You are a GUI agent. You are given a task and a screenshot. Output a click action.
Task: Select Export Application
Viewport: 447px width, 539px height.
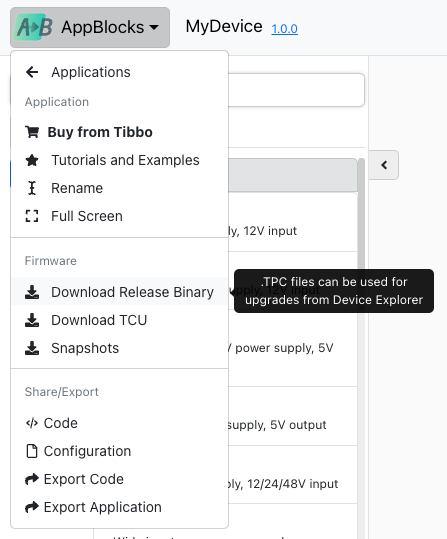(x=120, y=507)
